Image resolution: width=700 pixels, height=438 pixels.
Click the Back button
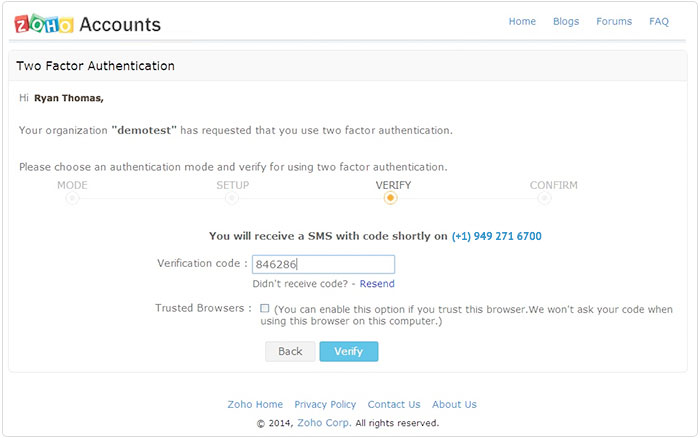tap(290, 351)
